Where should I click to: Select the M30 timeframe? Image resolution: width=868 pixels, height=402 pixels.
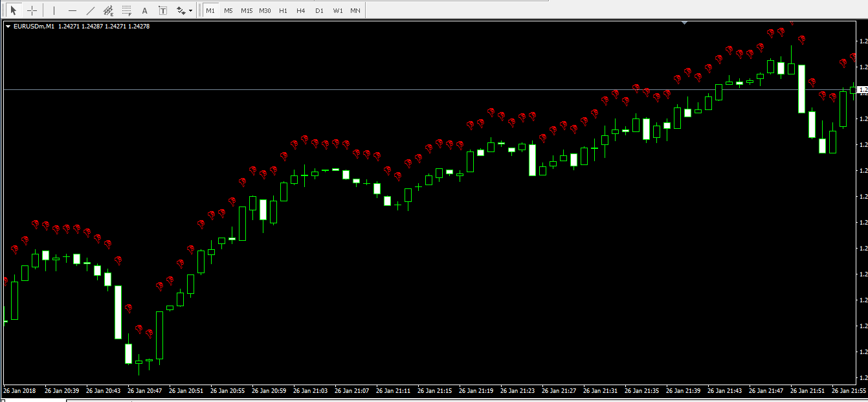[x=265, y=10]
